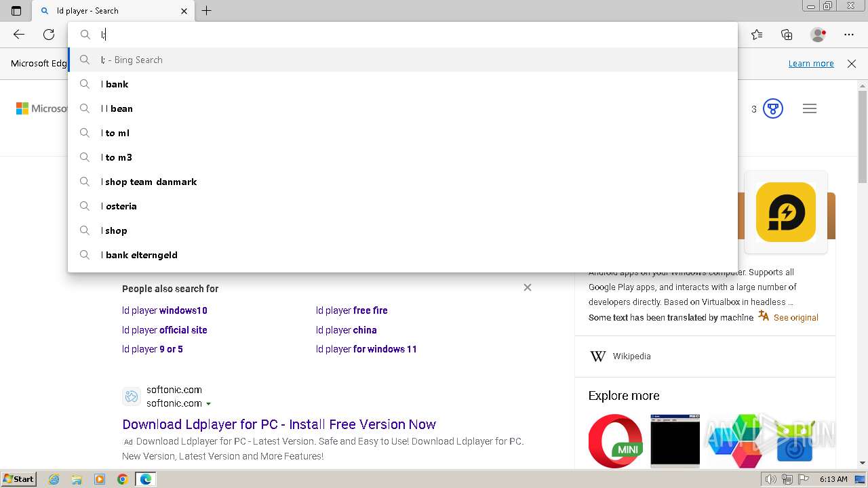Open 'ld player windows10' related search
Viewport: 868px width, 488px height.
tap(165, 310)
